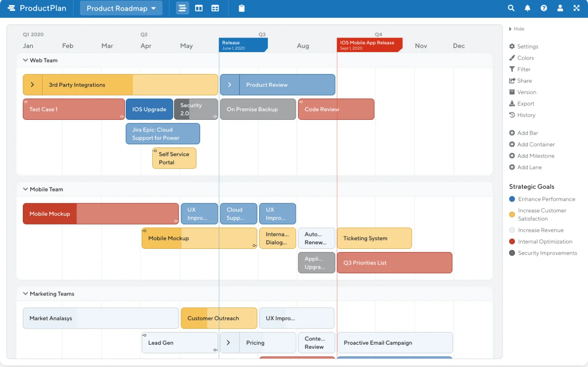
Task: Open the Version option
Action: tap(523, 93)
